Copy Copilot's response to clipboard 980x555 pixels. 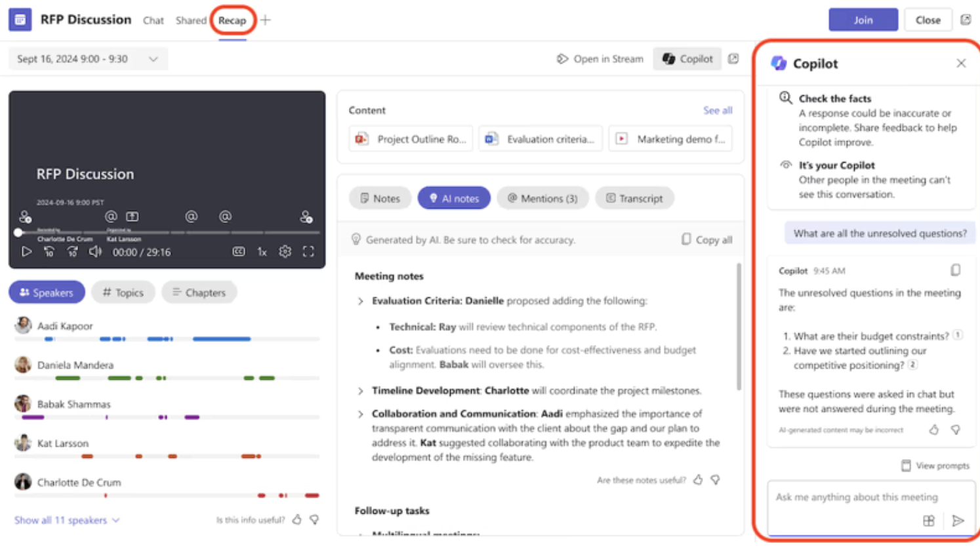coord(955,270)
